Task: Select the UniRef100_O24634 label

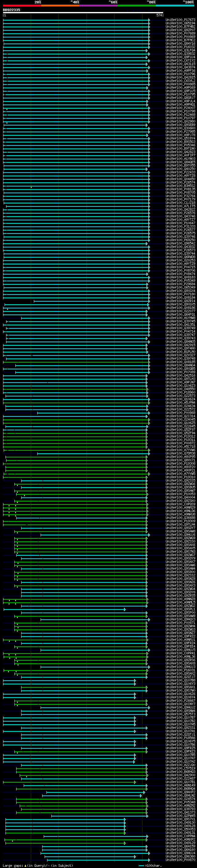Action: pos(180,406)
